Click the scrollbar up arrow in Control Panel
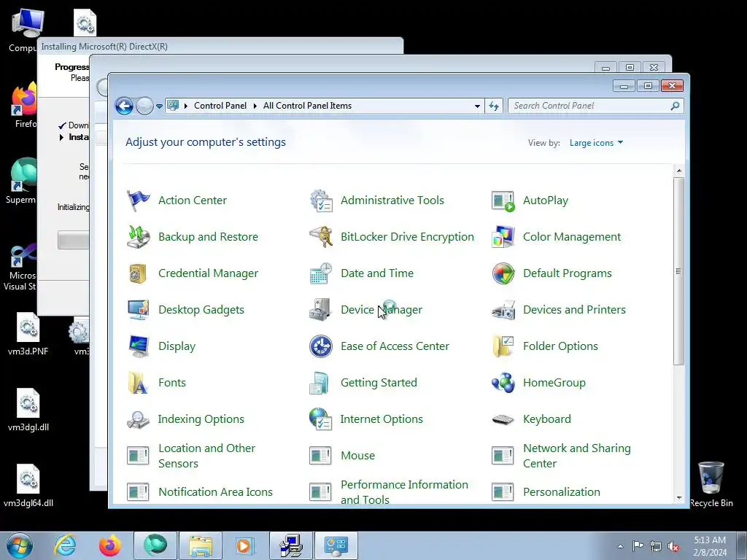747x560 pixels. tap(679, 171)
